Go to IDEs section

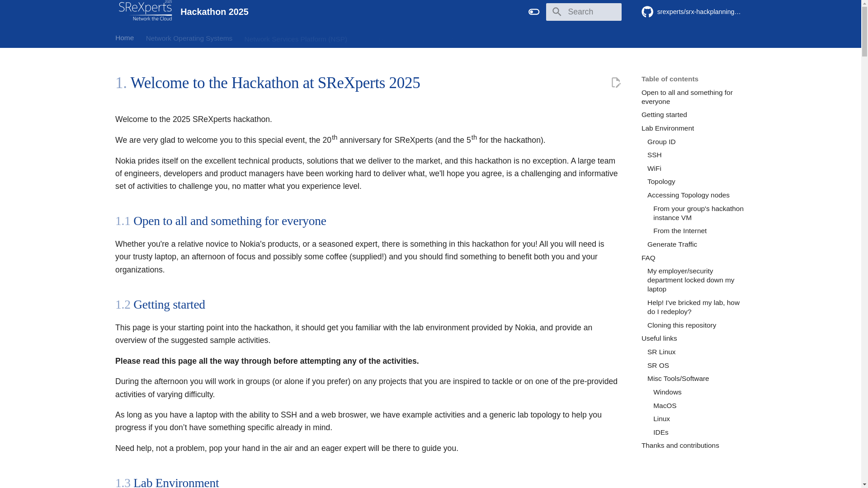pyautogui.click(x=660, y=432)
